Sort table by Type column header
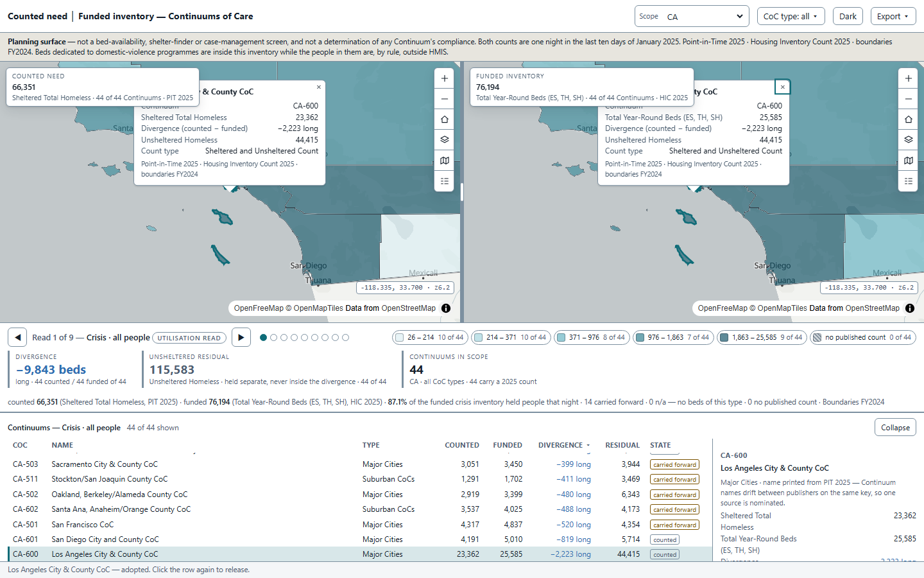 [x=371, y=445]
